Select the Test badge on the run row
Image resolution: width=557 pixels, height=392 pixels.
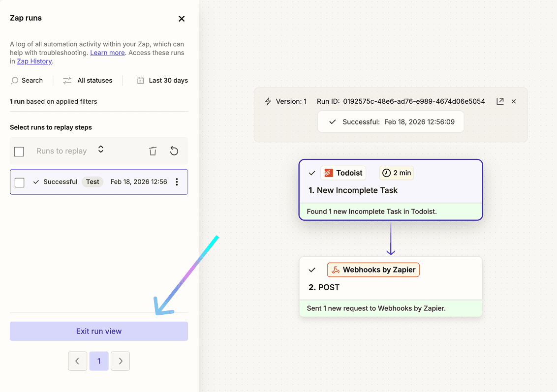(x=93, y=182)
